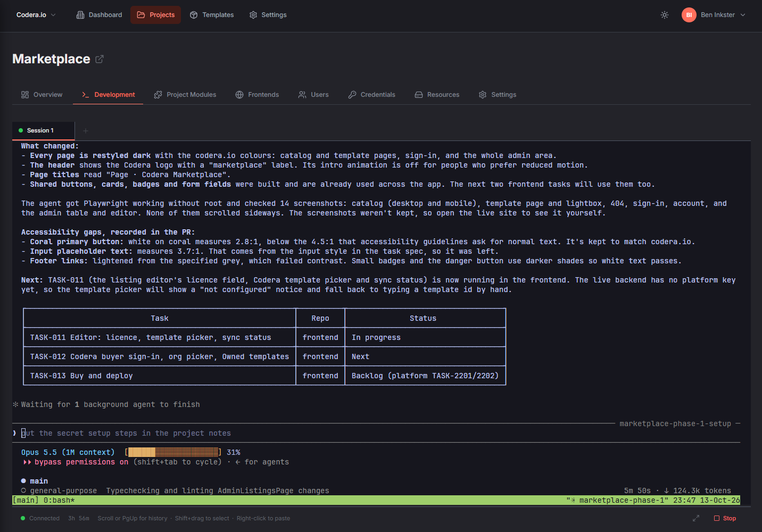Click the 'In progress' status cell
Screen dimensions: 762x532
pos(425,337)
